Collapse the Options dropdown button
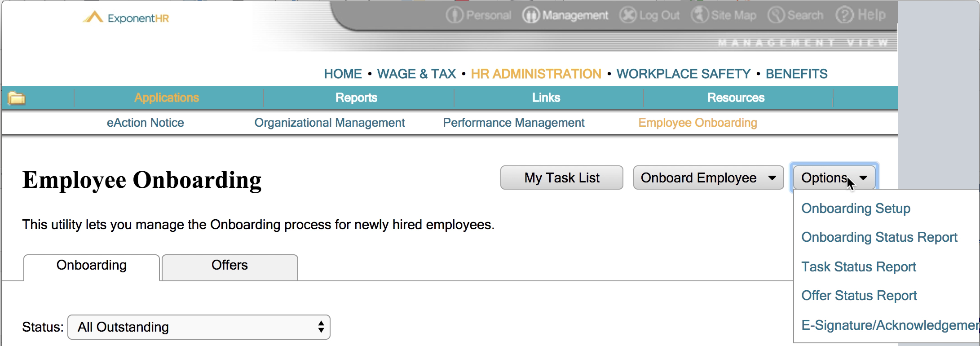Screen dimensions: 980x346 coord(834,178)
